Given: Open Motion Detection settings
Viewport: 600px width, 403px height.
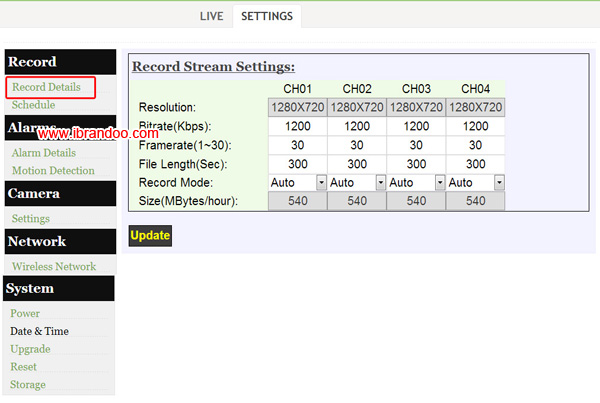Looking at the screenshot, I should (x=52, y=170).
